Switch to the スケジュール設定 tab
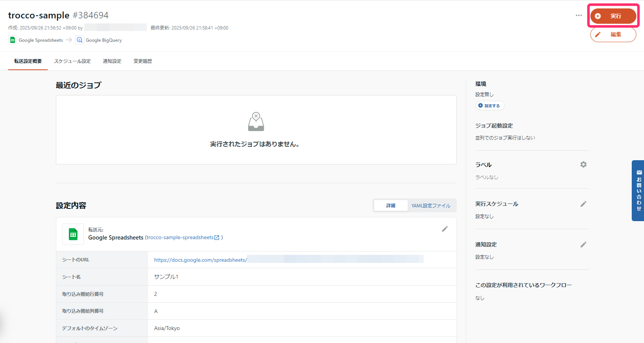644x343 pixels. (72, 61)
